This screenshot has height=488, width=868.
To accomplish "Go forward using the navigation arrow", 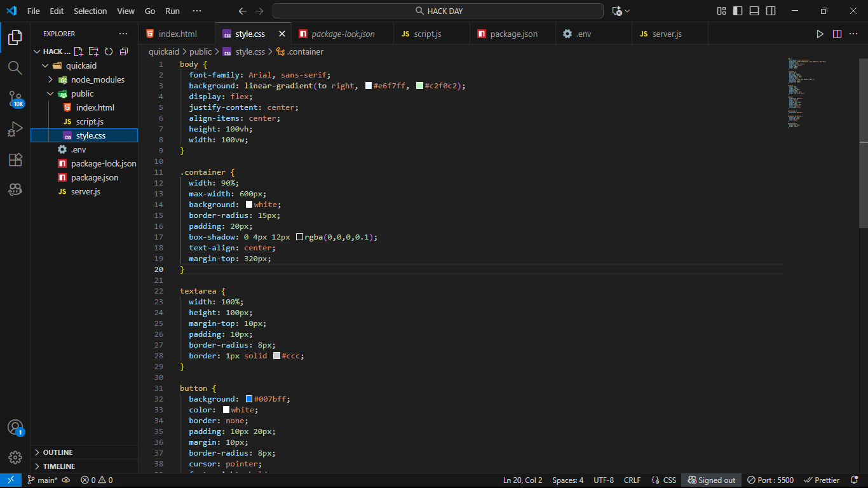I will 259,11.
